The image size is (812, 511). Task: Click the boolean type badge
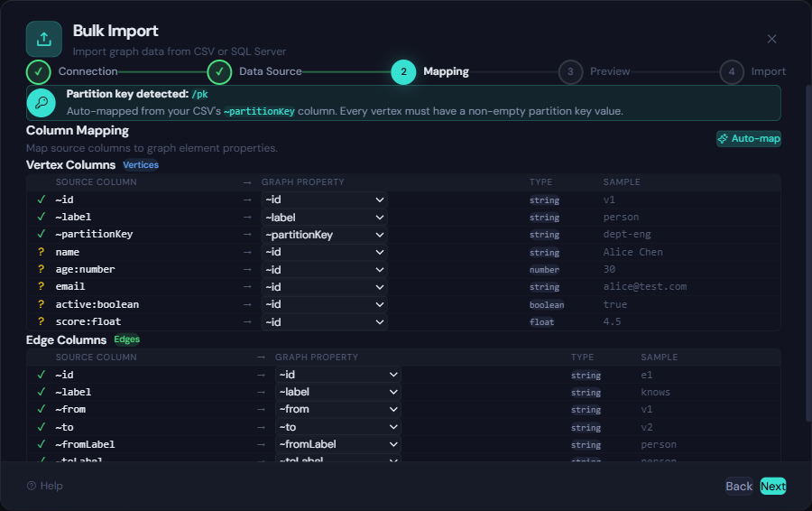coord(547,305)
